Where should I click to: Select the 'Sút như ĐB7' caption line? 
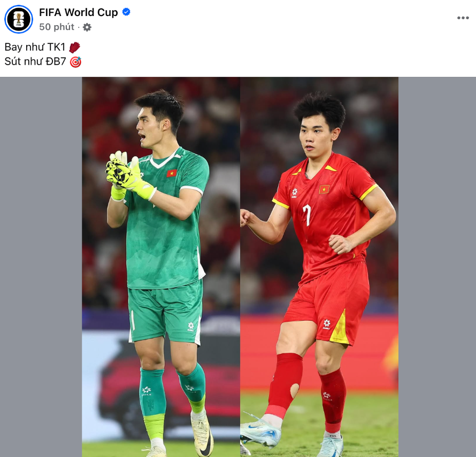tap(35, 61)
